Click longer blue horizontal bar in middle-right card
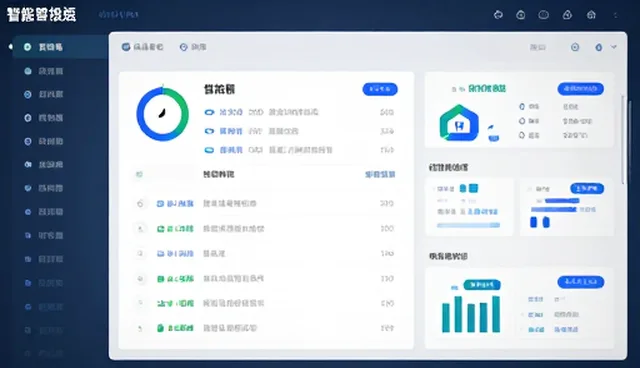 (x=553, y=210)
